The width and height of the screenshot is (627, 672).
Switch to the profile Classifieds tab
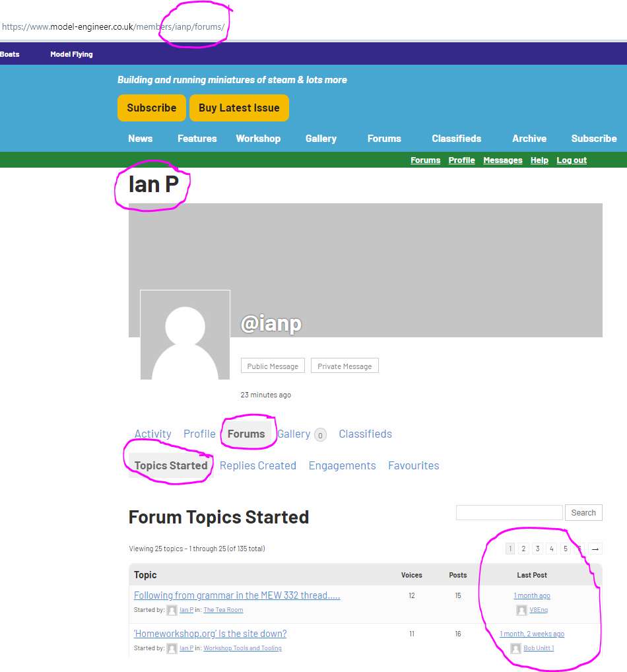365,434
